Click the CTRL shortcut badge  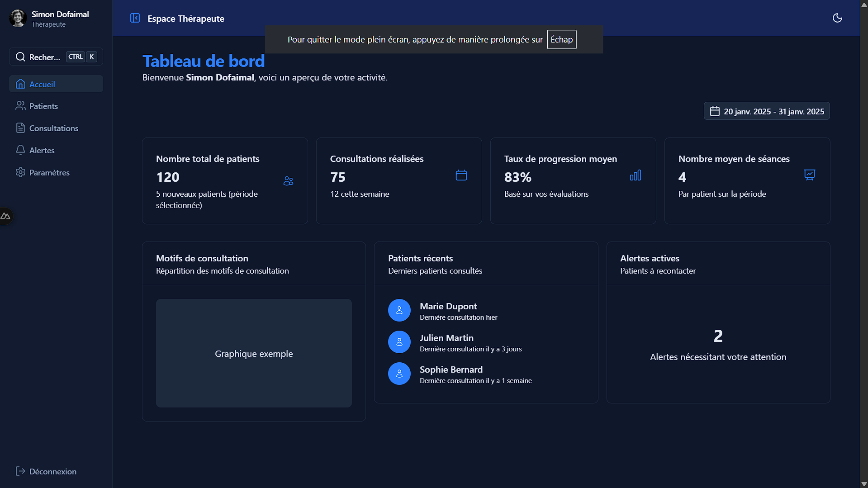[x=76, y=57]
